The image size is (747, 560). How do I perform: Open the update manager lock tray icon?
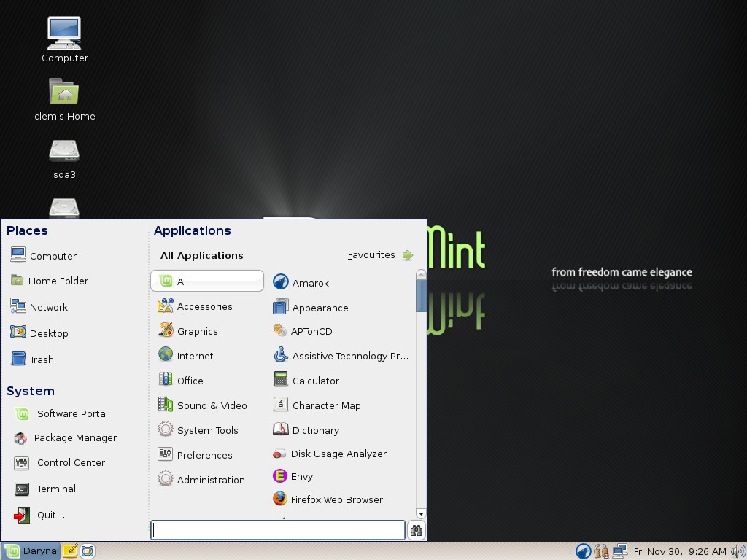tap(601, 551)
